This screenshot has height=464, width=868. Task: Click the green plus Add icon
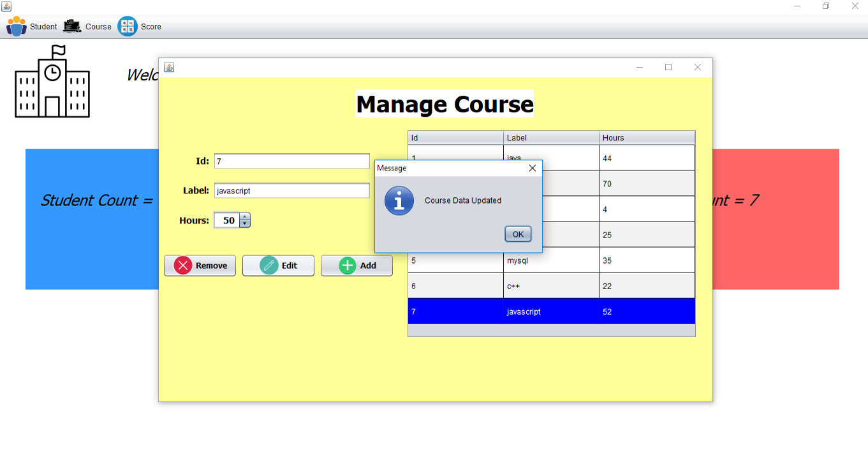[346, 266]
